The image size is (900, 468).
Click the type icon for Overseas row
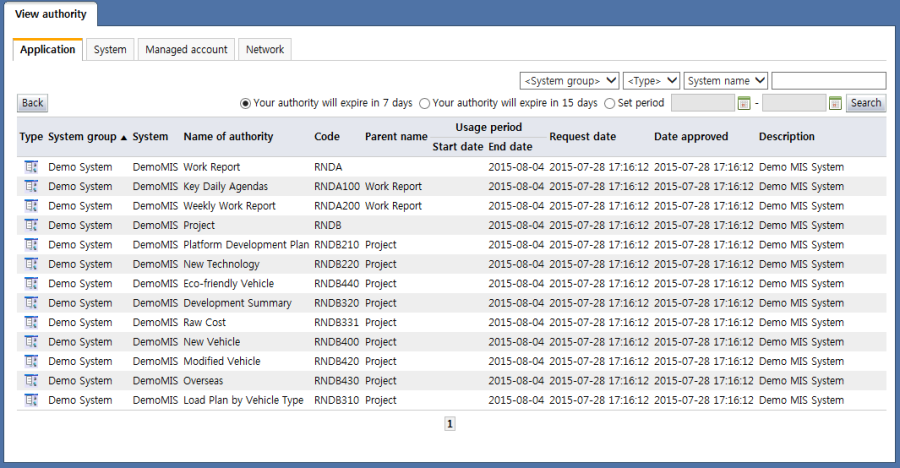(x=31, y=380)
